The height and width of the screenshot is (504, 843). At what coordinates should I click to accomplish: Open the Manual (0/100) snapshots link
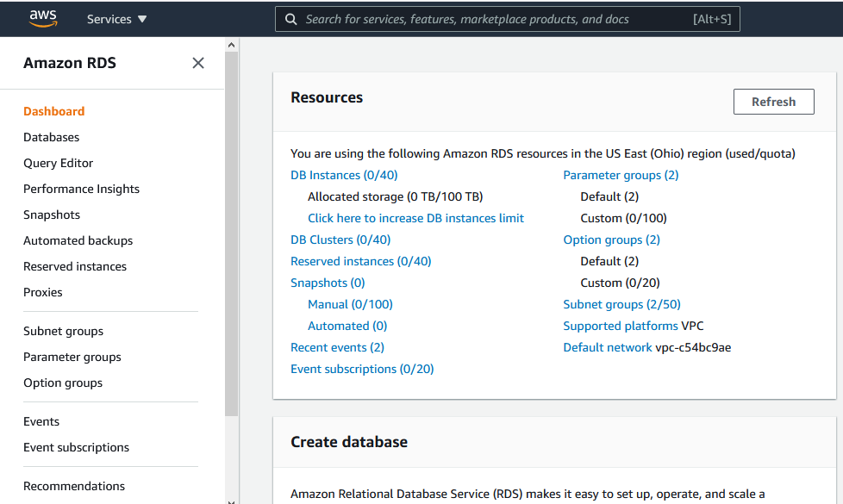pos(350,304)
